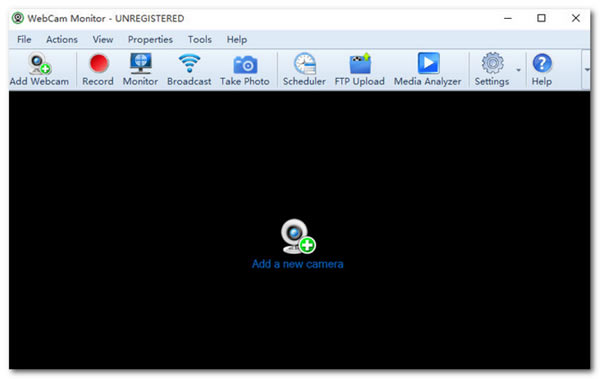Open the Actions menu
The height and width of the screenshot is (379, 600).
(62, 39)
